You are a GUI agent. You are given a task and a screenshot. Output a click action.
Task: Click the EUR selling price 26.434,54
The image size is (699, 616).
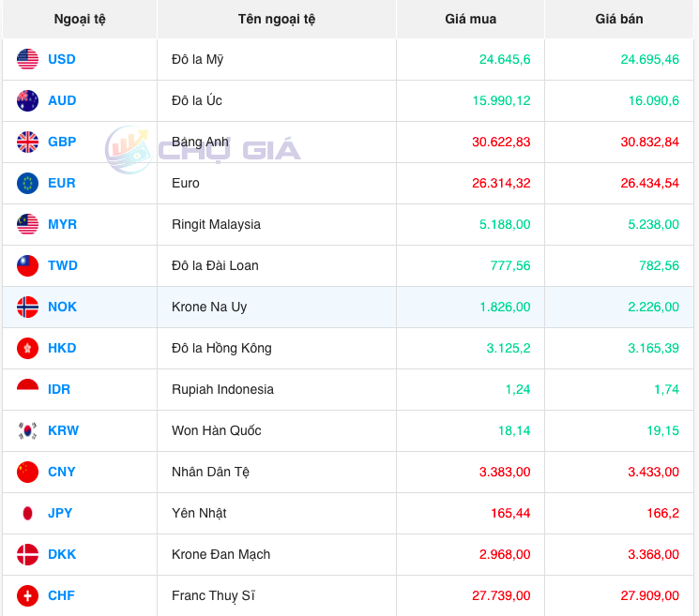pos(649,183)
